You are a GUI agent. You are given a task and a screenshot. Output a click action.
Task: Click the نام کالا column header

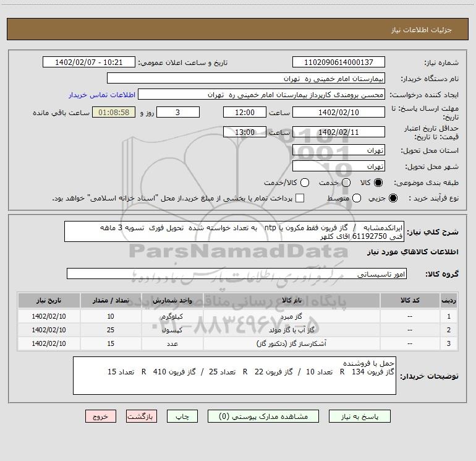pyautogui.click(x=291, y=300)
